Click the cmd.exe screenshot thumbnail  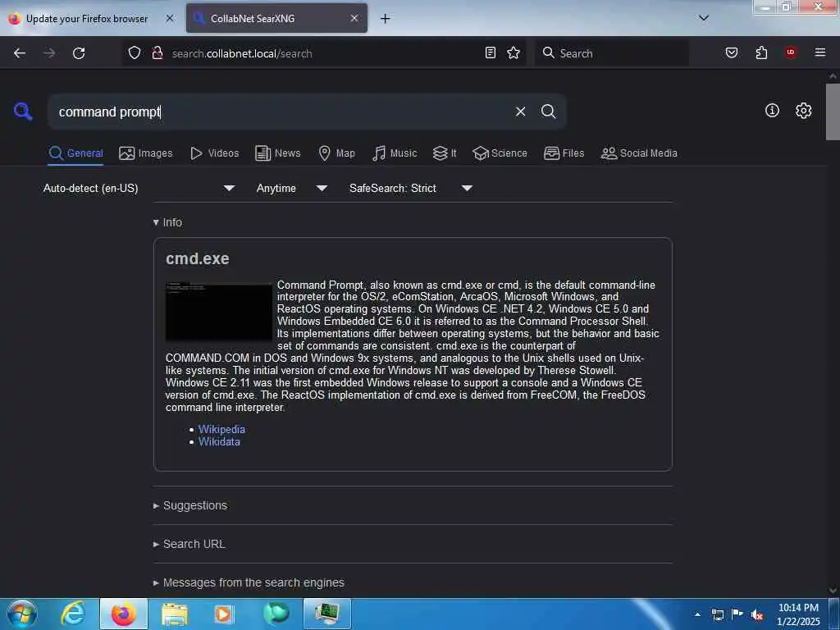[218, 311]
